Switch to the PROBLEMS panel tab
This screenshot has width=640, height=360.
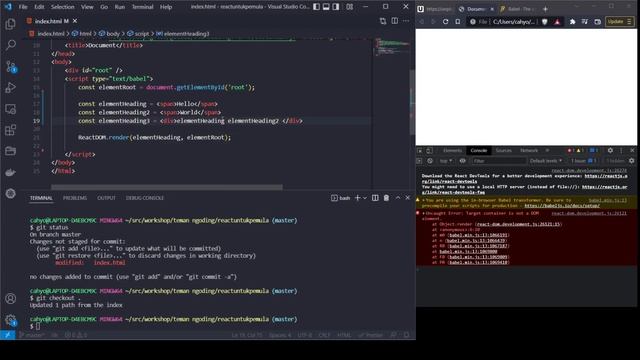pos(75,198)
